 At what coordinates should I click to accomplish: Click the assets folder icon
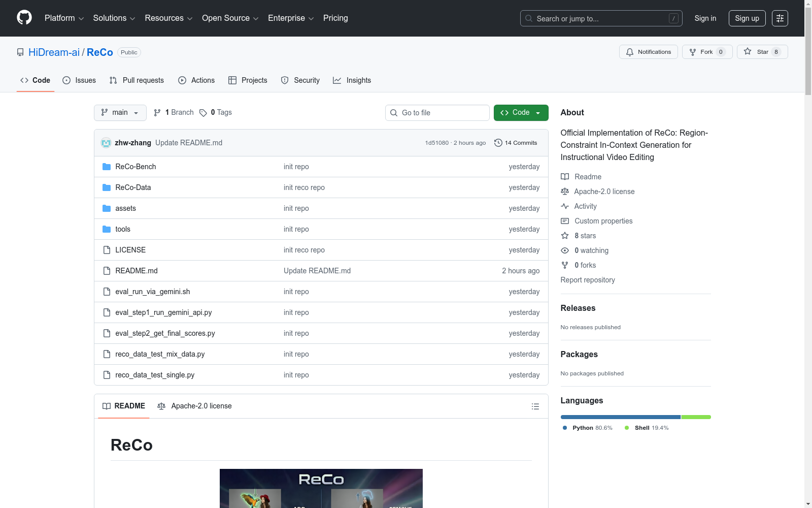coord(107,208)
